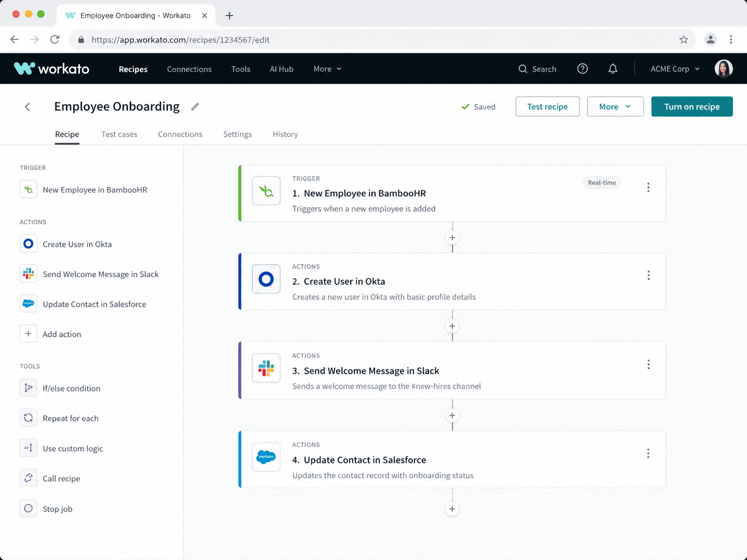
Task: Go back with the browser arrow
Action: tap(14, 40)
